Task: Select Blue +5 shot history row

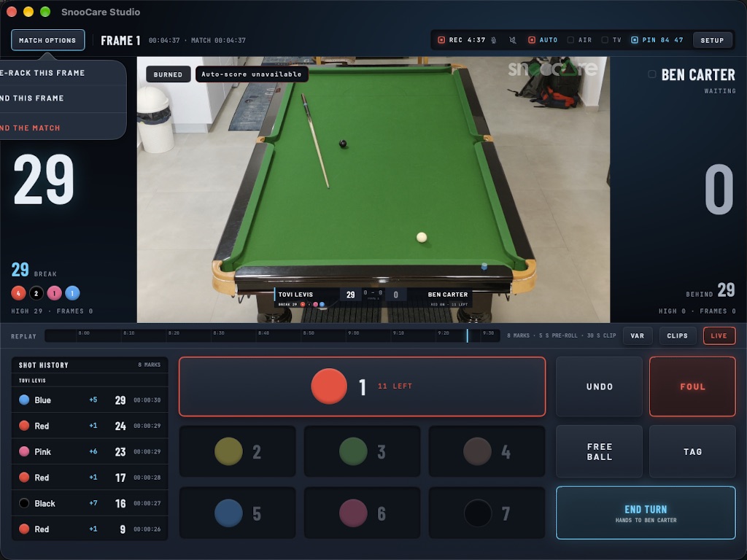Action: pos(90,400)
